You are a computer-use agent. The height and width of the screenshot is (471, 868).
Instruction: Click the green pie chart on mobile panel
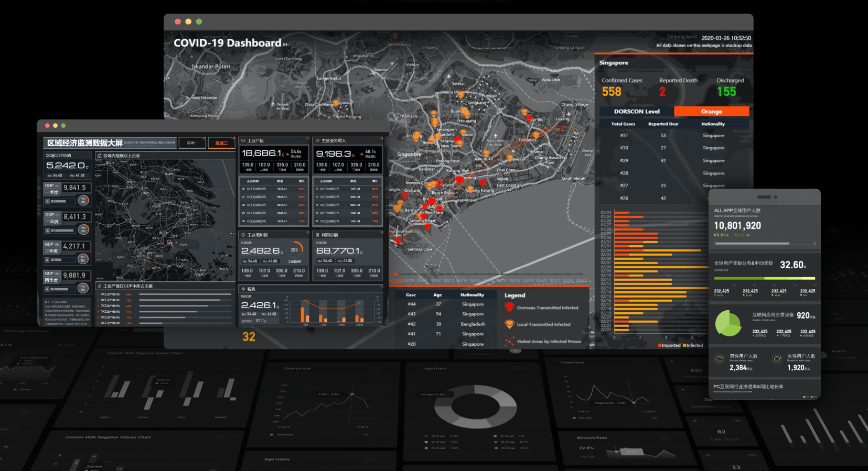(x=728, y=323)
